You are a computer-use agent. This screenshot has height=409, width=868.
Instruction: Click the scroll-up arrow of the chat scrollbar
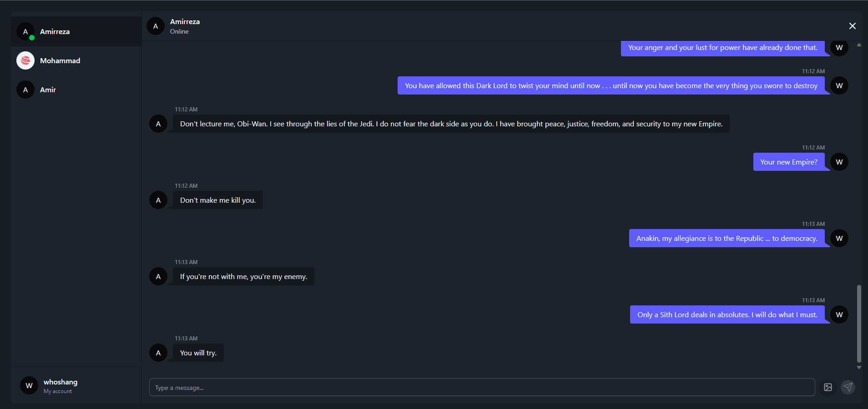pos(858,44)
